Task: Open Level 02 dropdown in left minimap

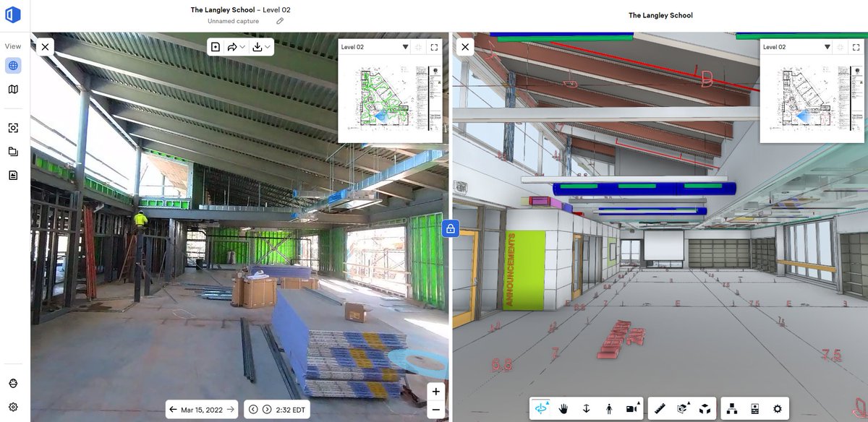Action: point(375,47)
